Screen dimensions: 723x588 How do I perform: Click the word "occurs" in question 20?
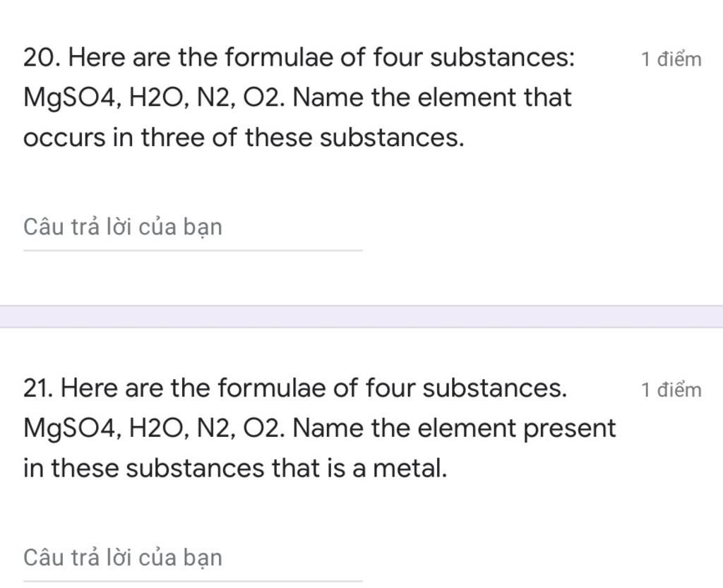[64, 138]
